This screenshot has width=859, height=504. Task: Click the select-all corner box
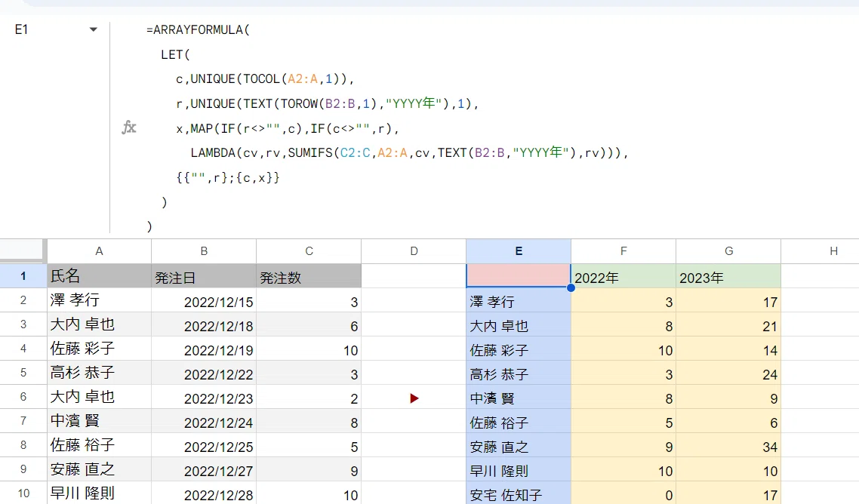pyautogui.click(x=21, y=249)
